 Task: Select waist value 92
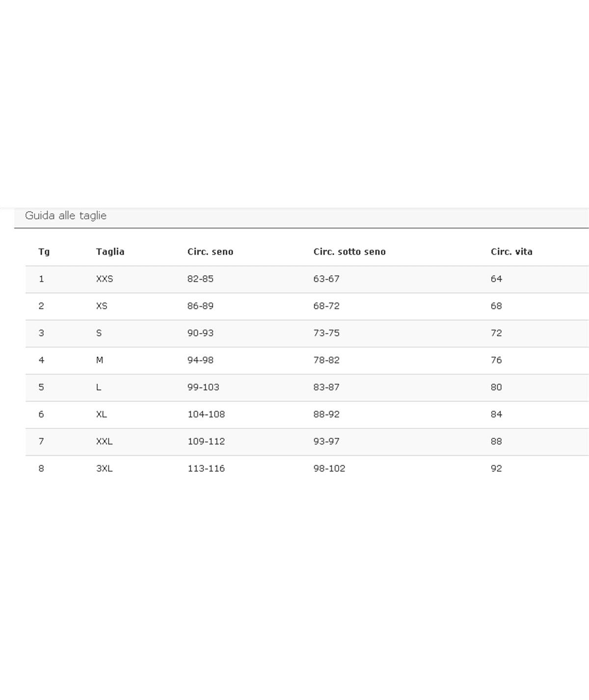[496, 469]
